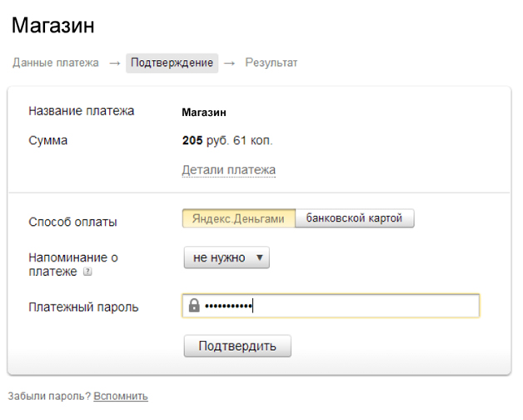Select Яндекс.Деньгами payment method
Image resolution: width=523 pixels, height=420 pixels.
[238, 218]
